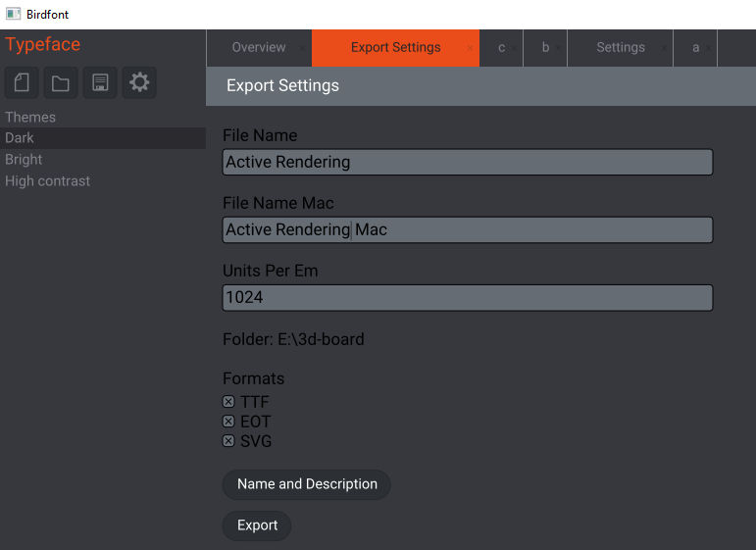
Task: Click the New font file icon
Action: pyautogui.click(x=22, y=83)
